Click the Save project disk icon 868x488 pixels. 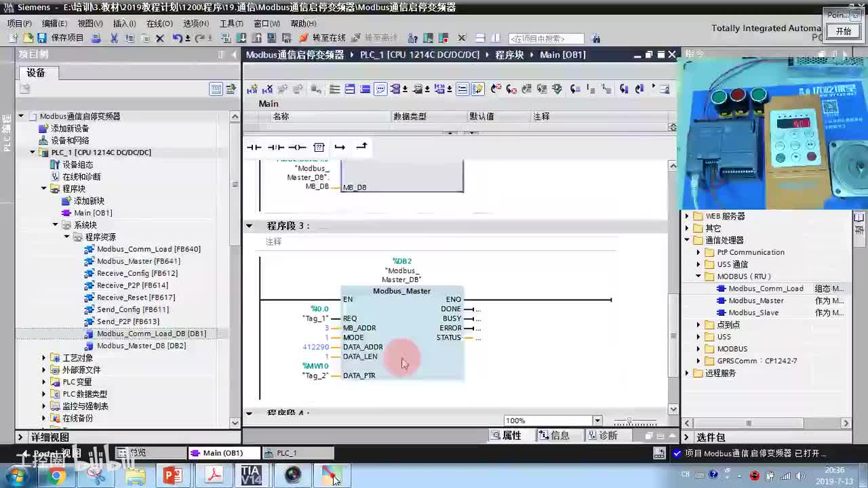tap(41, 38)
